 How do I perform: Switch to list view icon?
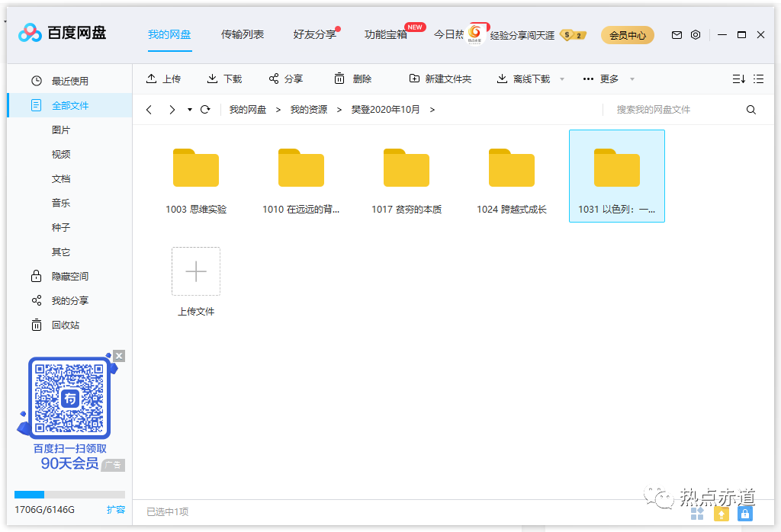coord(759,79)
